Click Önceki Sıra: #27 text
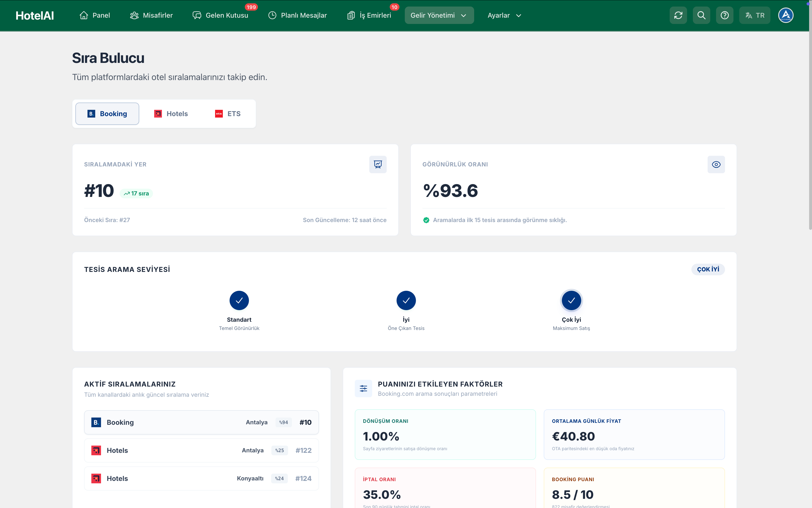This screenshot has width=812, height=508. click(107, 220)
